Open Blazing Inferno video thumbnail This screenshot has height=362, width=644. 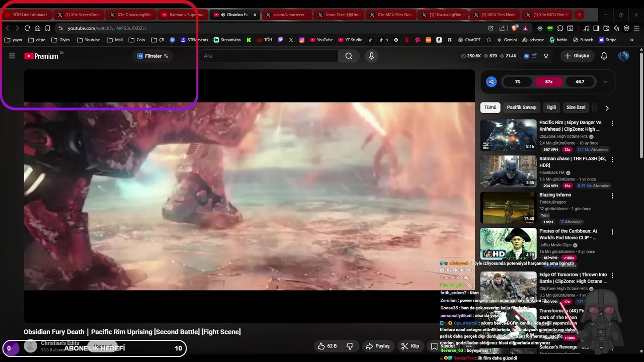click(x=508, y=207)
